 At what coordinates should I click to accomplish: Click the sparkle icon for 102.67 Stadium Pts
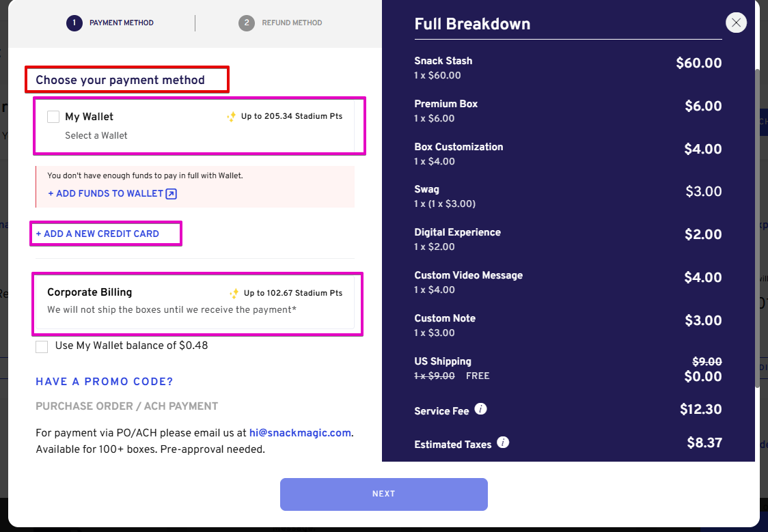(x=234, y=293)
